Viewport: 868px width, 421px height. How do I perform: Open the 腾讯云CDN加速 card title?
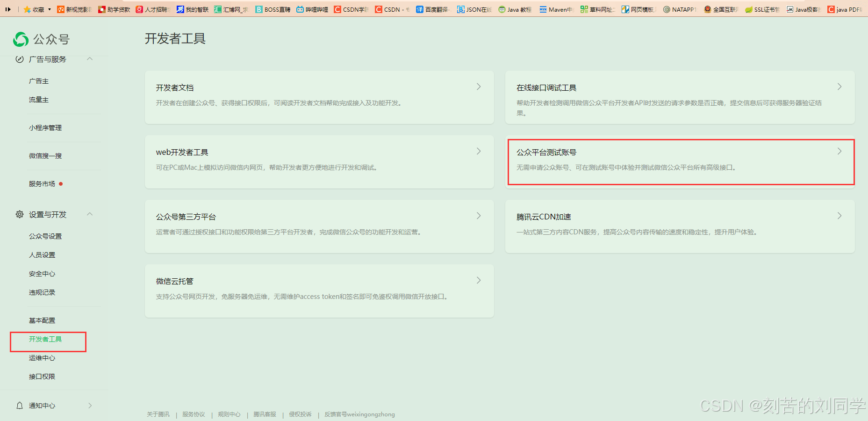coord(544,217)
